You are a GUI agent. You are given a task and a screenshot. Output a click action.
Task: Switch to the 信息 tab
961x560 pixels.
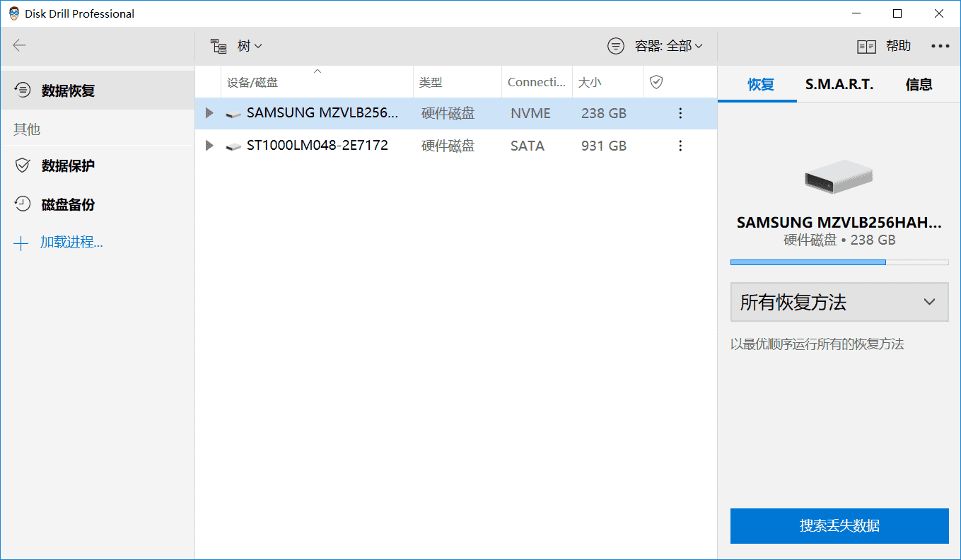(919, 83)
